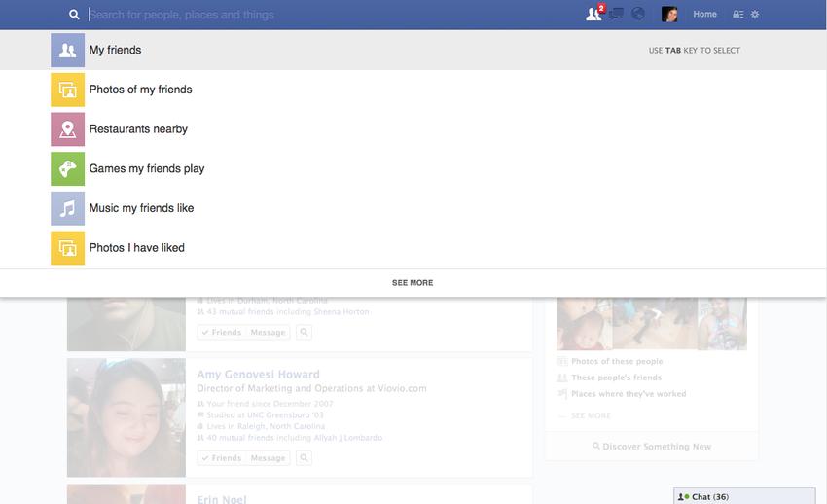
Task: Open the settings gear icon
Action: (755, 15)
